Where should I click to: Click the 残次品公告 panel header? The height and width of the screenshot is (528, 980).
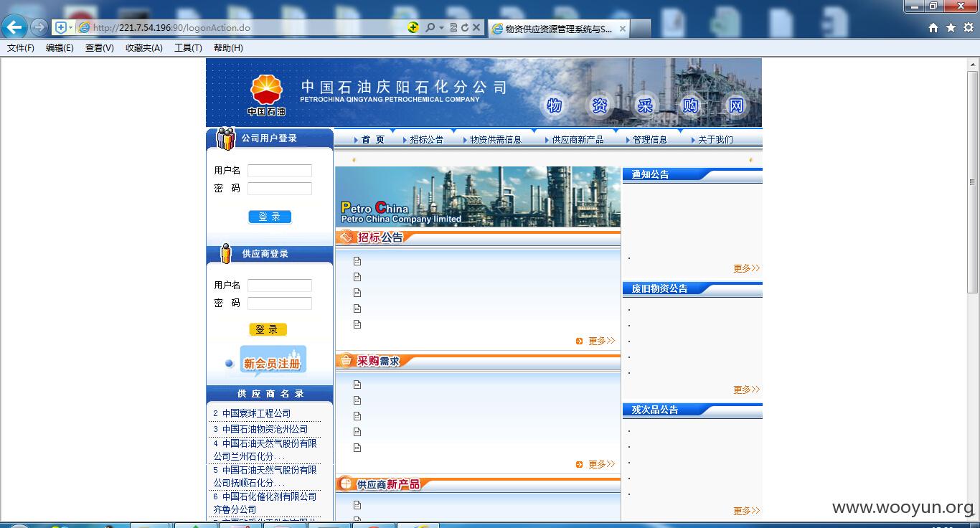[x=692, y=410]
